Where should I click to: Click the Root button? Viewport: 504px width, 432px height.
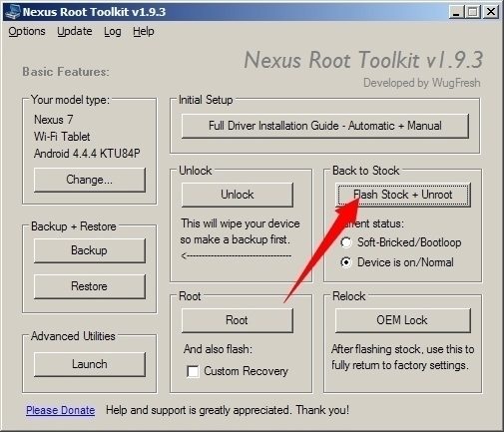[238, 320]
